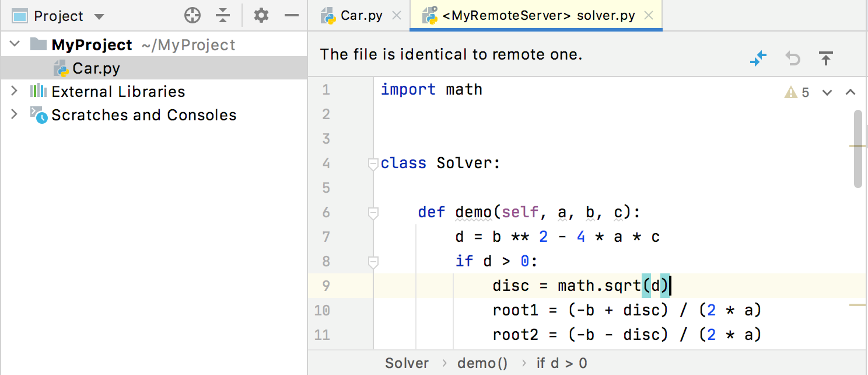This screenshot has width=868, height=375.
Task: Expand External Libraries node
Action: [15, 91]
